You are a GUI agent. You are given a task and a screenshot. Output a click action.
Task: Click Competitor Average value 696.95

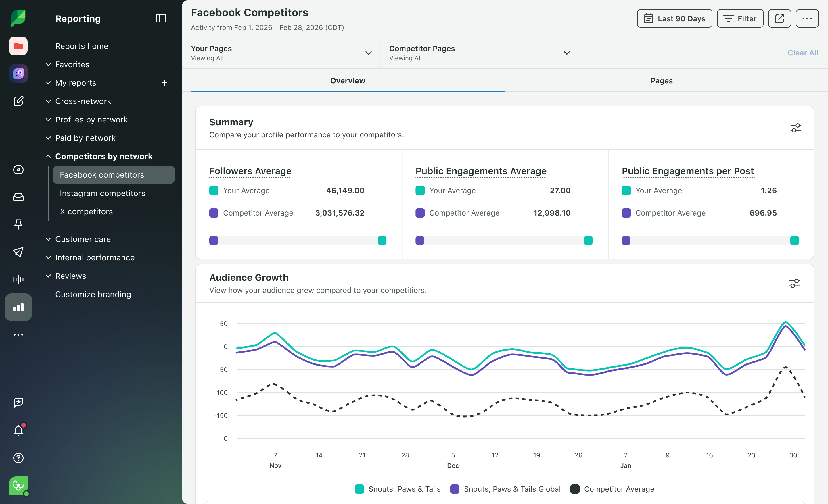pos(763,213)
